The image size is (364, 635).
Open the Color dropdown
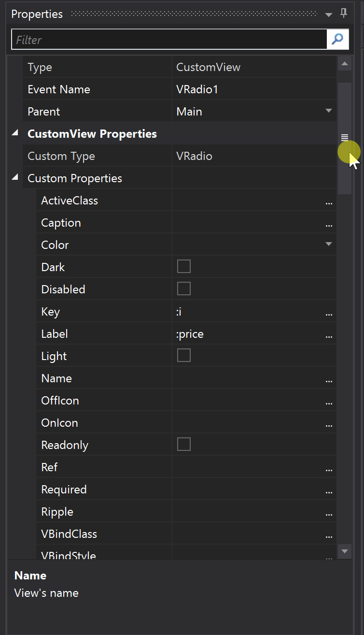[329, 245]
